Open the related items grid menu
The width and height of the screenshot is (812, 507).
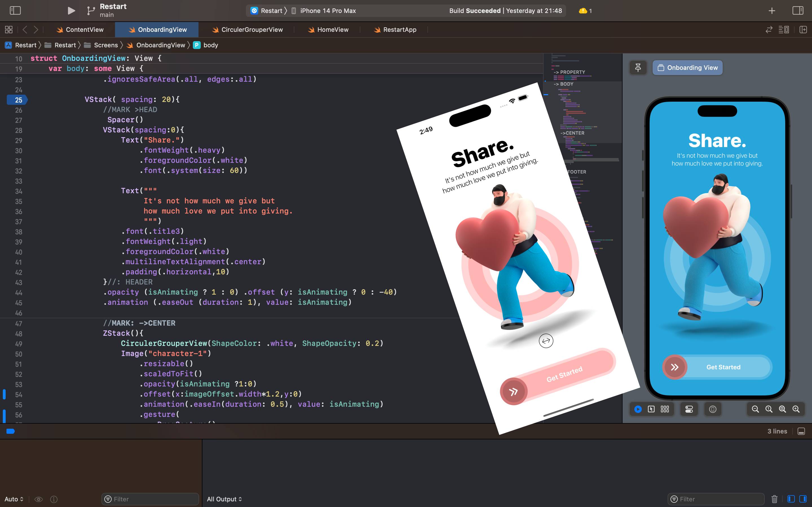tap(9, 30)
